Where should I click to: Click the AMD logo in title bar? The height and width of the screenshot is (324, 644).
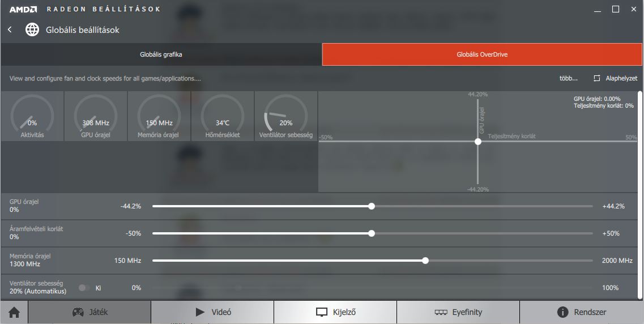click(x=23, y=9)
